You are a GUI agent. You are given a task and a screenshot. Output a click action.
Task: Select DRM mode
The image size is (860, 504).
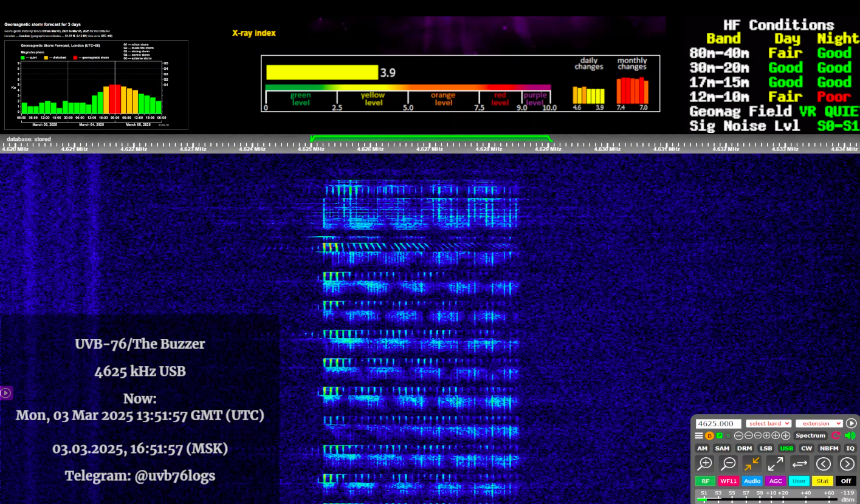[745, 448]
